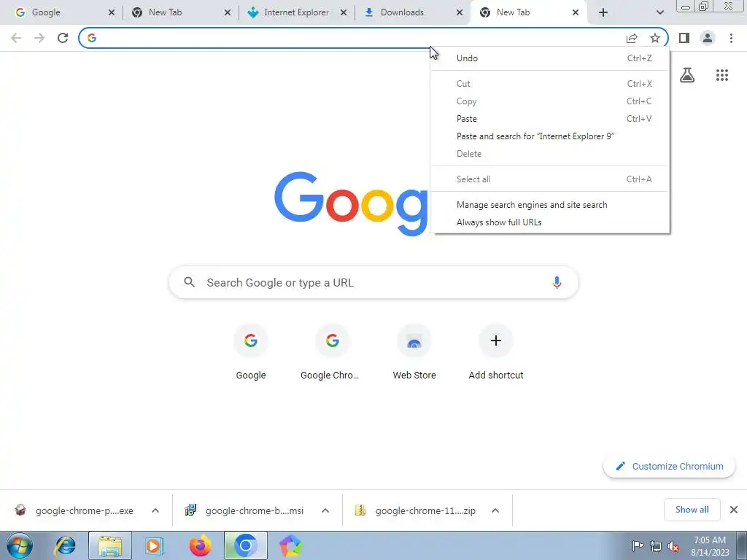Click the share page icon in address bar
747x560 pixels.
(x=632, y=38)
